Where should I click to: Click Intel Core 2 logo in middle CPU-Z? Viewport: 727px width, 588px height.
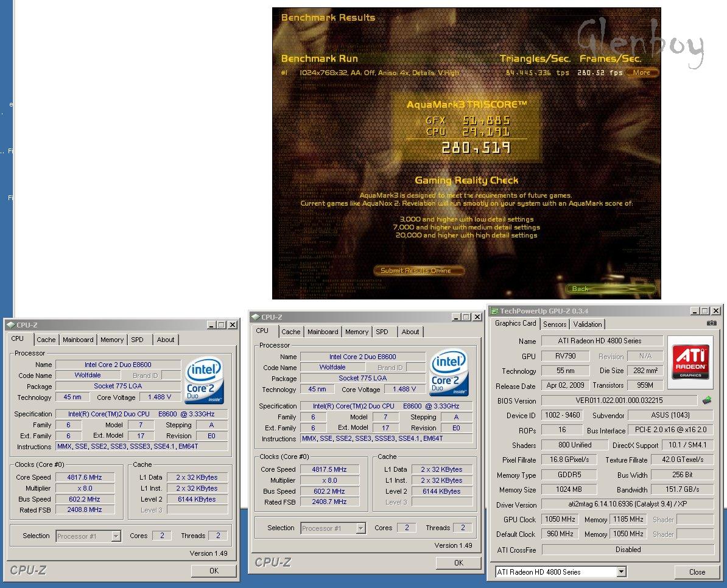click(x=449, y=372)
